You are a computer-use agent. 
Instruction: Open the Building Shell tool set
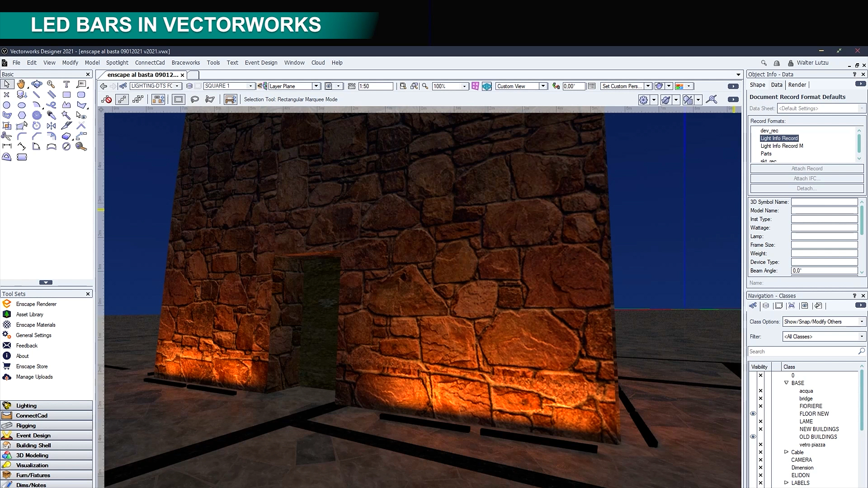tap(47, 445)
